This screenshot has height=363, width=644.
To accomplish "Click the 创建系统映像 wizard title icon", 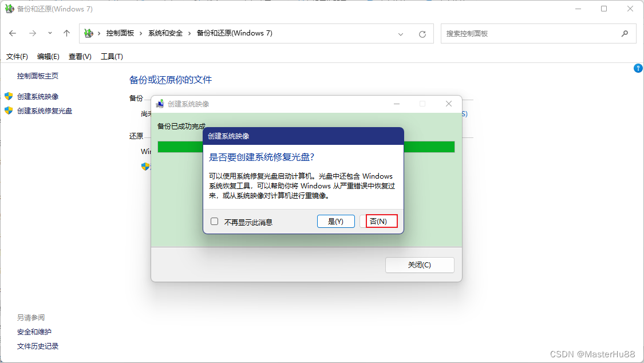I will point(160,104).
